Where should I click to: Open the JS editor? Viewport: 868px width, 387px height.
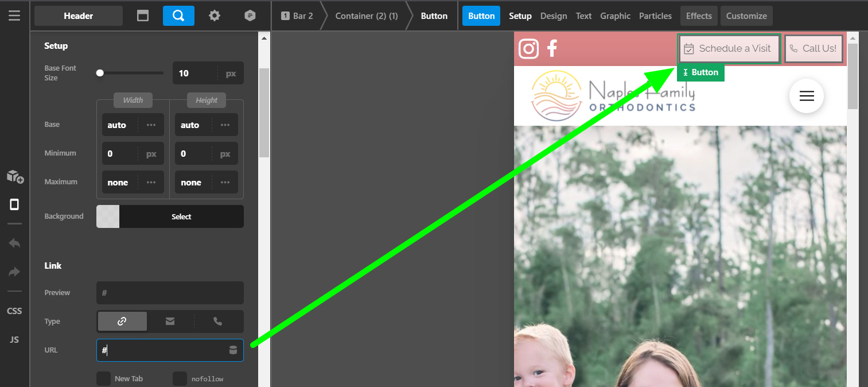pyautogui.click(x=14, y=340)
